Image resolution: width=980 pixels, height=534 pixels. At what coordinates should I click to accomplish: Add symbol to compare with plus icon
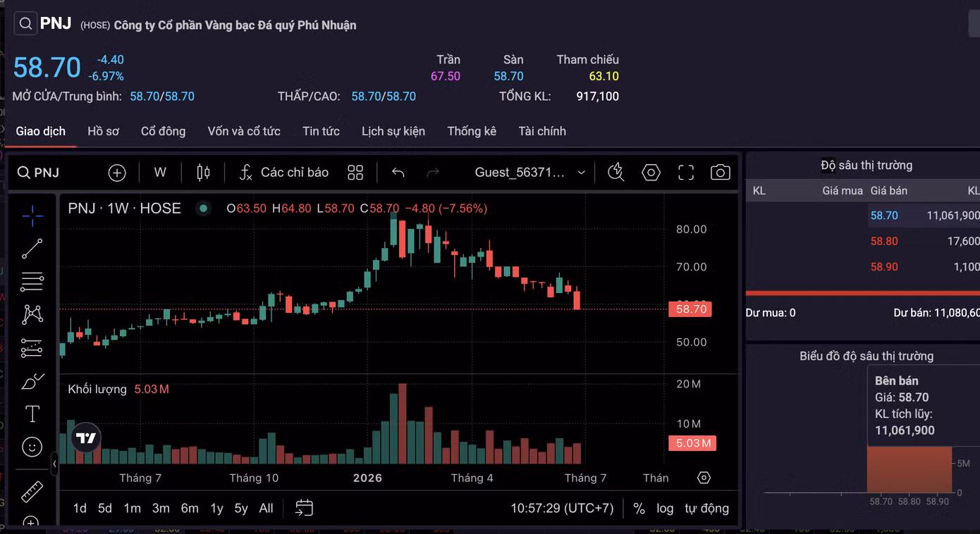pyautogui.click(x=117, y=173)
